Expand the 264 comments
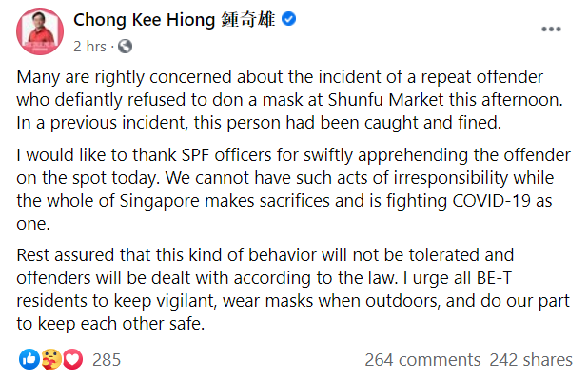 (422, 360)
